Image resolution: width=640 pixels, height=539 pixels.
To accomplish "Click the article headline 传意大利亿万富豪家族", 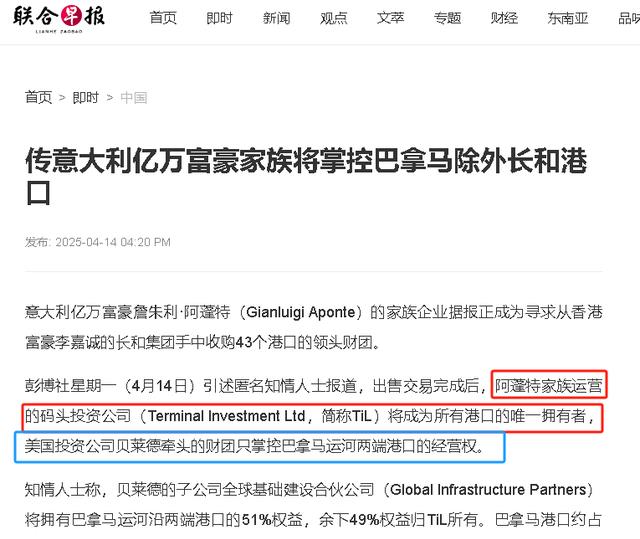I will point(306,176).
